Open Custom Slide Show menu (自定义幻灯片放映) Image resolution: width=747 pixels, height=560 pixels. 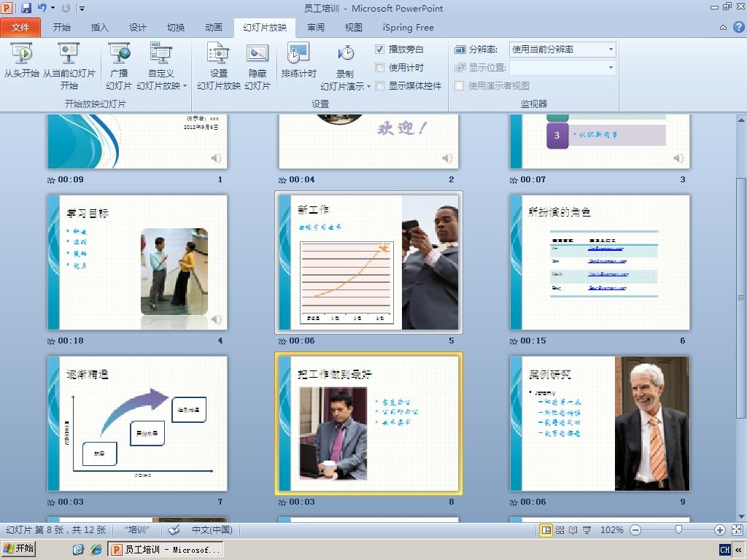pos(161,66)
